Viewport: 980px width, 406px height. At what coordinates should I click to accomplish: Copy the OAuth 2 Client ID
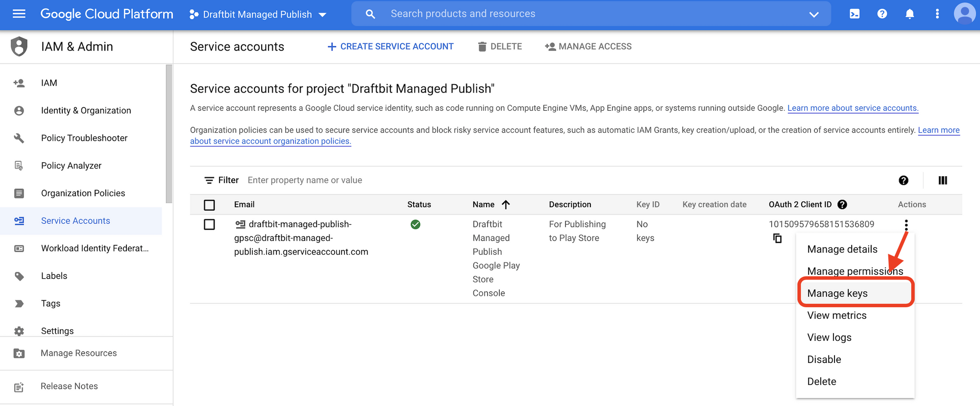click(x=777, y=239)
